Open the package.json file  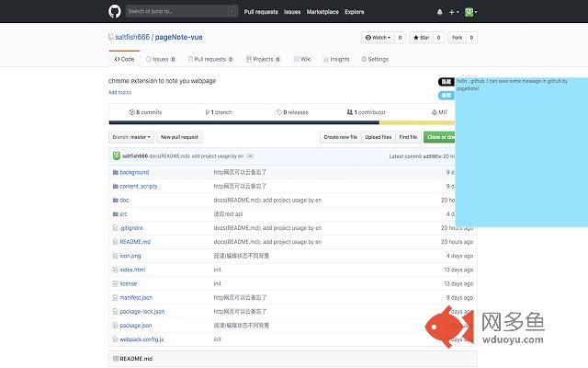[x=136, y=325]
